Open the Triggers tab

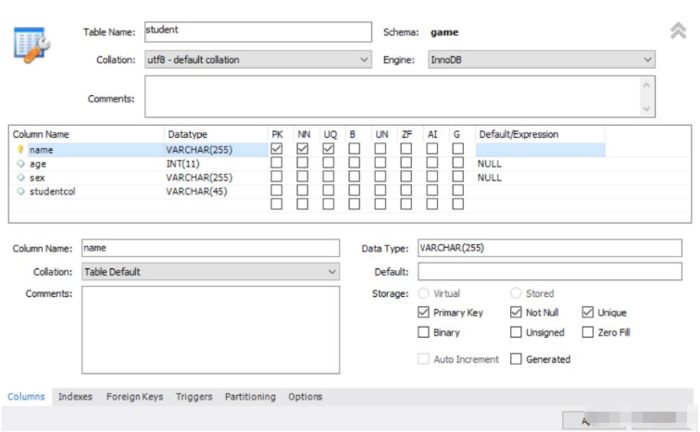pyautogui.click(x=194, y=397)
